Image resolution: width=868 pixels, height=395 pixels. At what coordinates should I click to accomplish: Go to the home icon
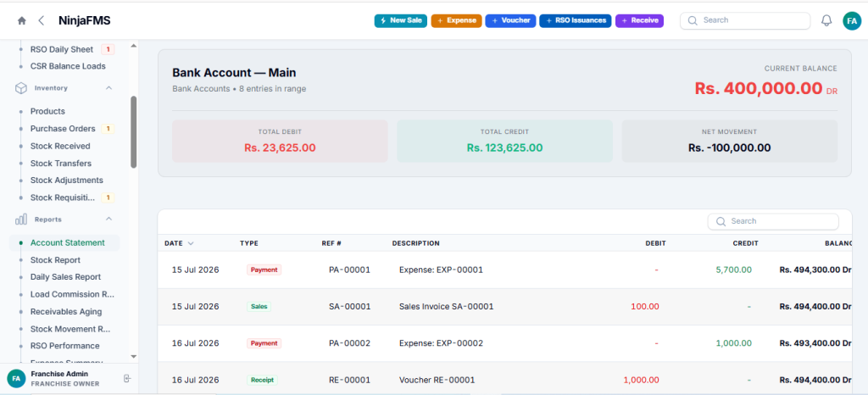(x=21, y=21)
